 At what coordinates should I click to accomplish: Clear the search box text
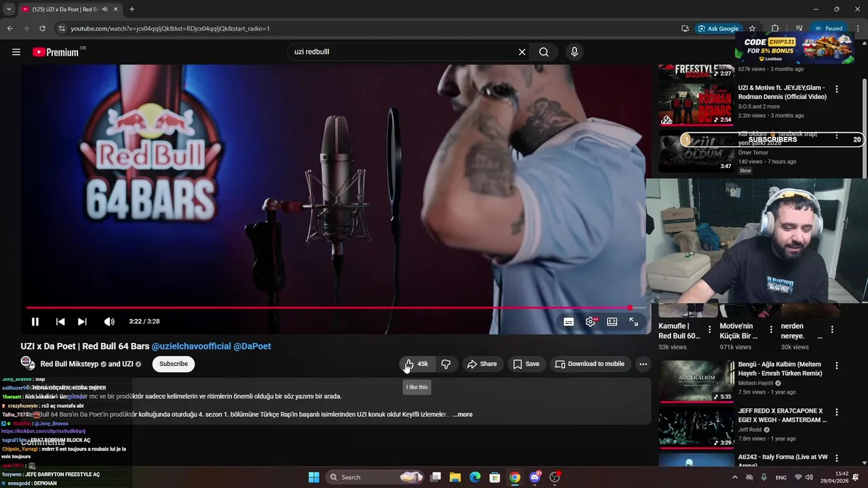point(522,52)
